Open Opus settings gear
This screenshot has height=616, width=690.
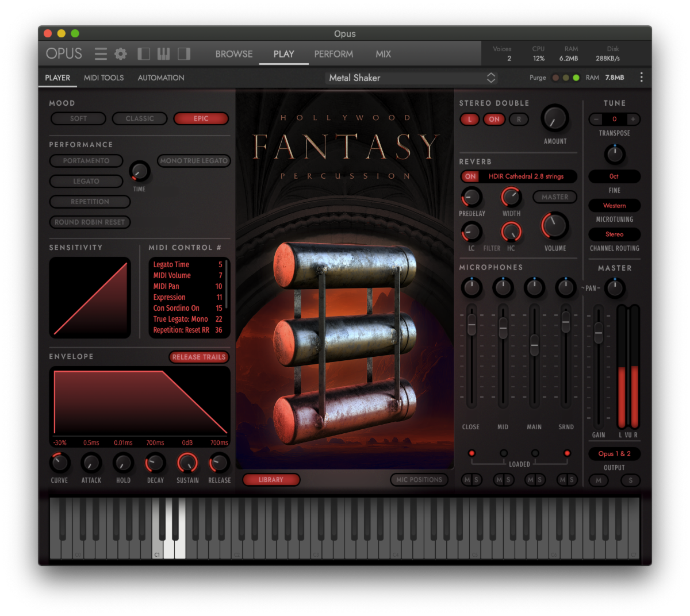click(x=121, y=54)
